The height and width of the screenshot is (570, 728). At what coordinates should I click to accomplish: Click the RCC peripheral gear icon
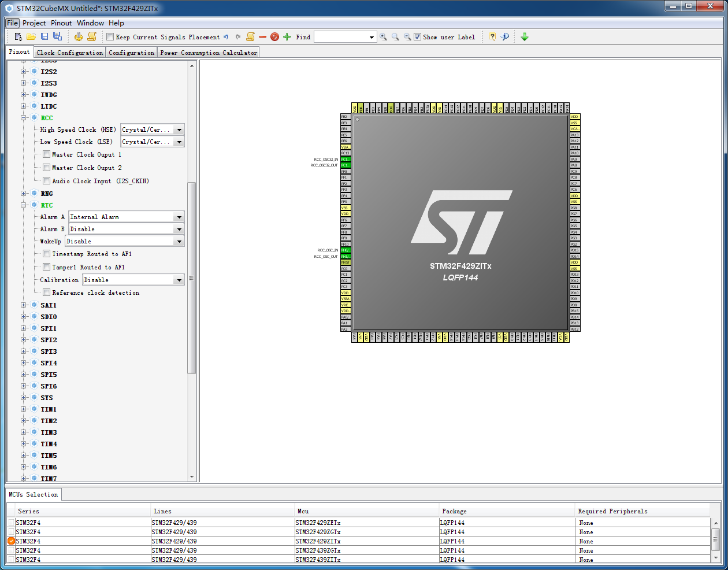[34, 117]
